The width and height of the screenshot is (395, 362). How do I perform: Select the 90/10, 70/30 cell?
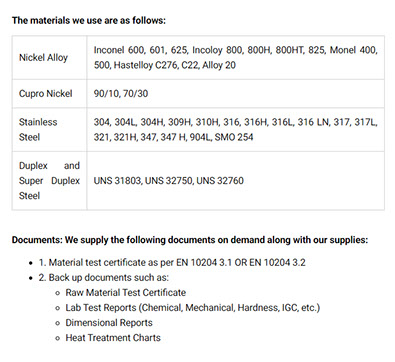click(121, 93)
